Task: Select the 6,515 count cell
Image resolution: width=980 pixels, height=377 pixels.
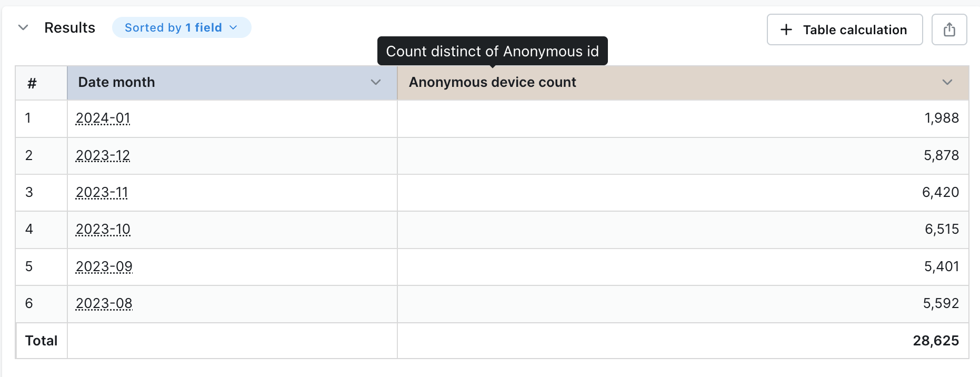Action: coord(683,230)
